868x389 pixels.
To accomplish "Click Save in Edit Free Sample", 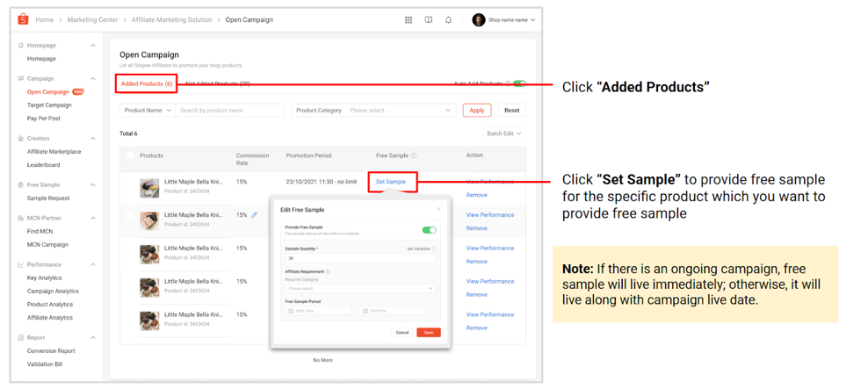I will tap(429, 333).
